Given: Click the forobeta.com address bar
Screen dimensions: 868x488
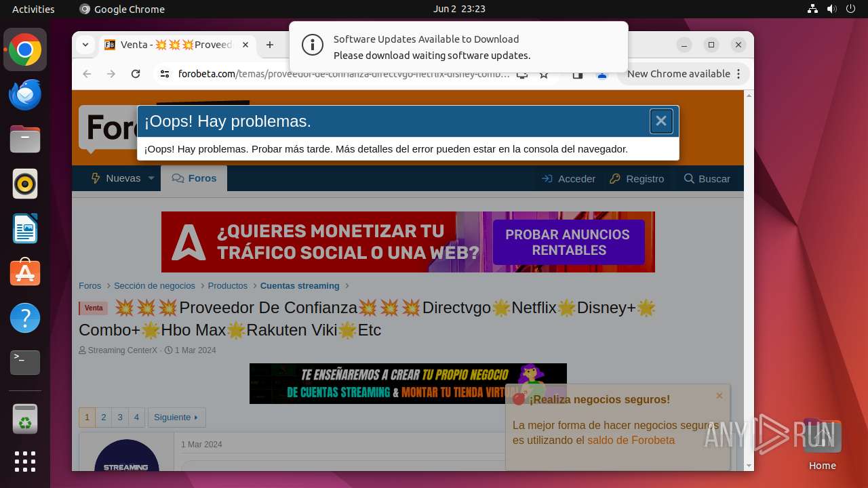Looking at the screenshot, I should [344, 74].
